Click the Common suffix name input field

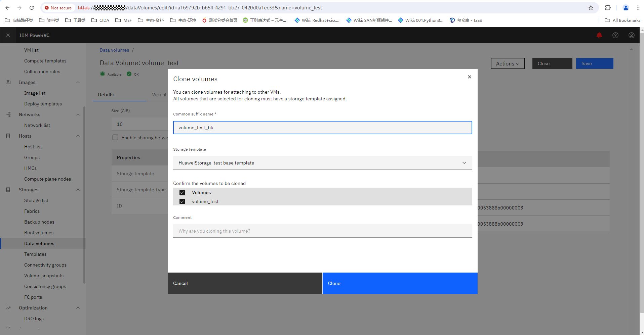(322, 128)
